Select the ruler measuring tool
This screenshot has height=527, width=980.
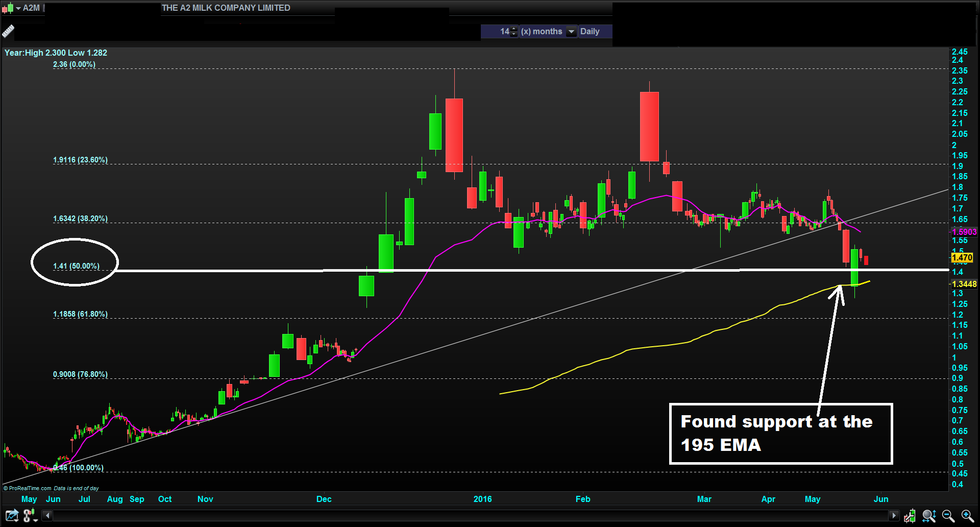[8, 32]
